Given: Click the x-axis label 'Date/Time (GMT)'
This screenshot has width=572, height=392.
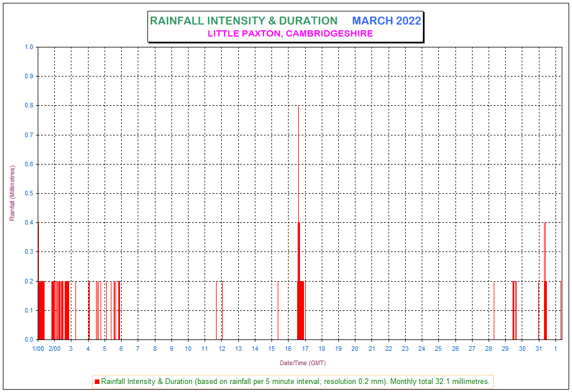Looking at the screenshot, I should tap(303, 363).
